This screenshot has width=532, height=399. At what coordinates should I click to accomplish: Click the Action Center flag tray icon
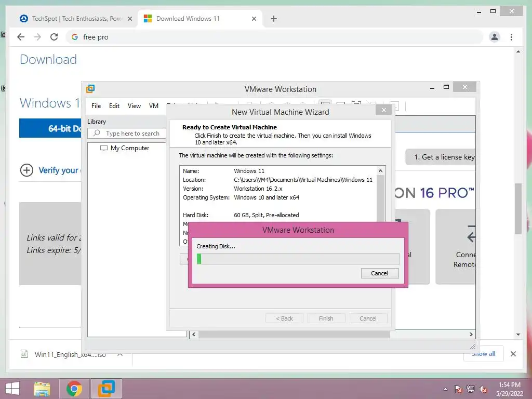coord(458,389)
